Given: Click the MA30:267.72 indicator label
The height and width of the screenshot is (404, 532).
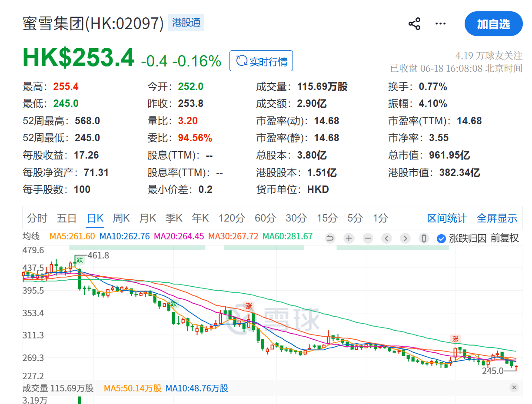Looking at the screenshot, I should (x=233, y=236).
